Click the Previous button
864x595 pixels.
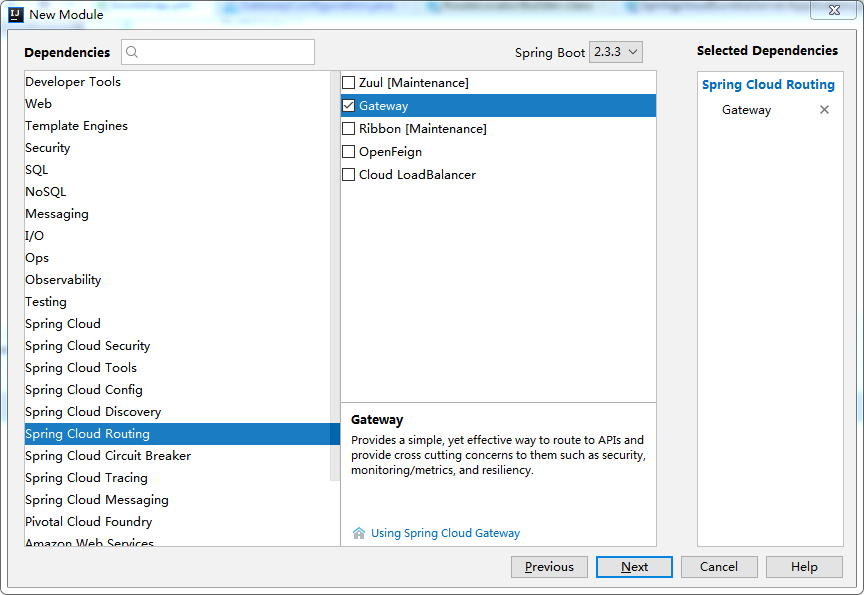coord(549,567)
